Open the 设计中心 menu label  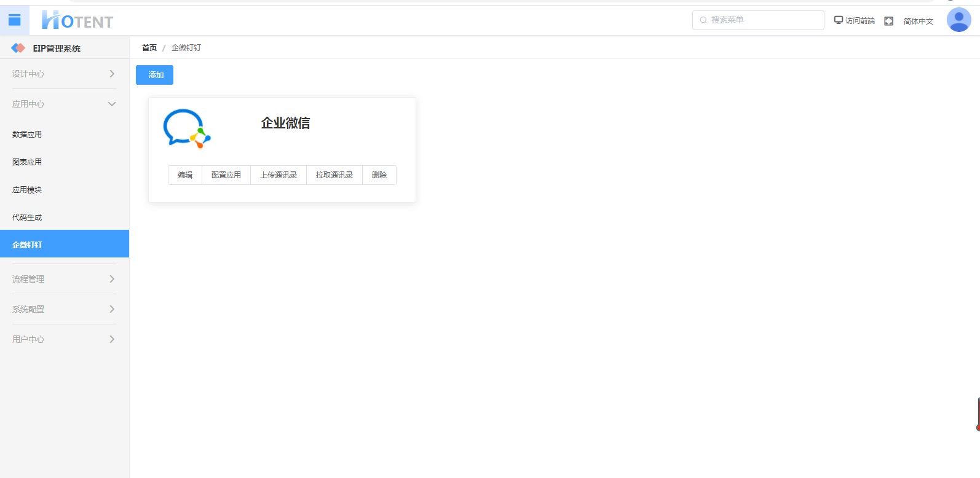tap(28, 74)
